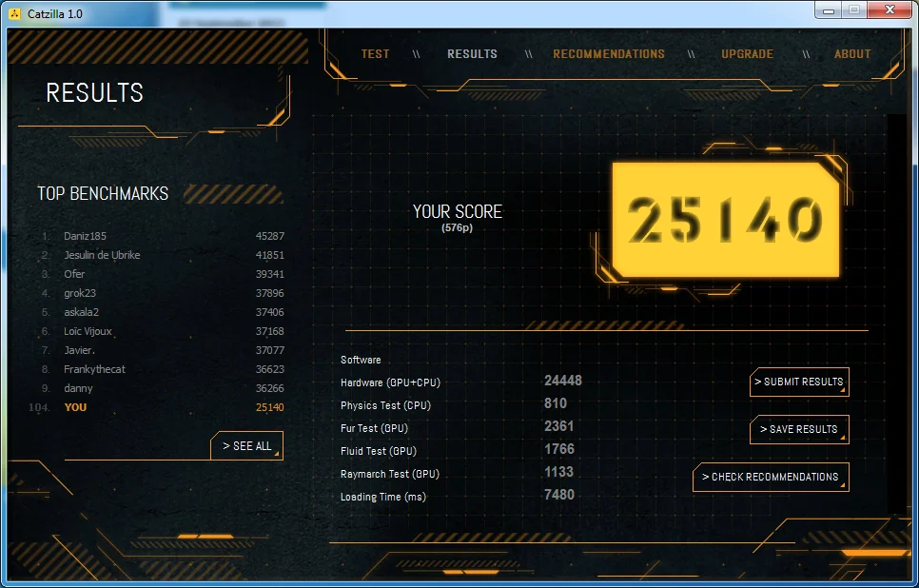Open the RECOMMENDATIONS tab
The width and height of the screenshot is (919, 588).
coord(608,54)
